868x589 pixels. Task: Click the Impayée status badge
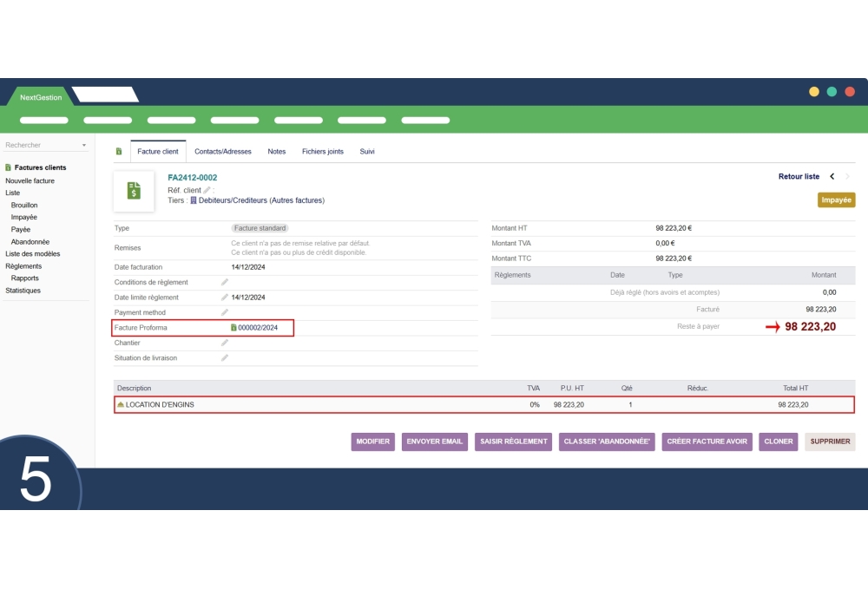[836, 200]
